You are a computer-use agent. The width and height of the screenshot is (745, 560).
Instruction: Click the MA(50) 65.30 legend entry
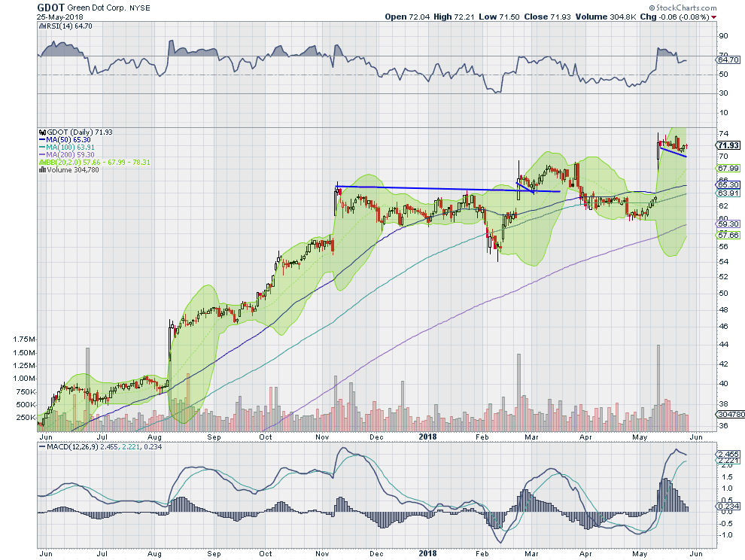pyautogui.click(x=68, y=140)
